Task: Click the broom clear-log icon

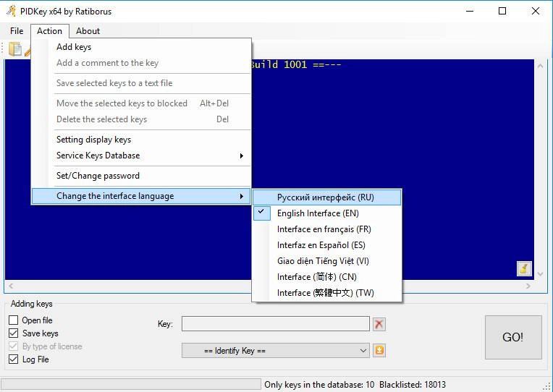Action: [x=524, y=268]
